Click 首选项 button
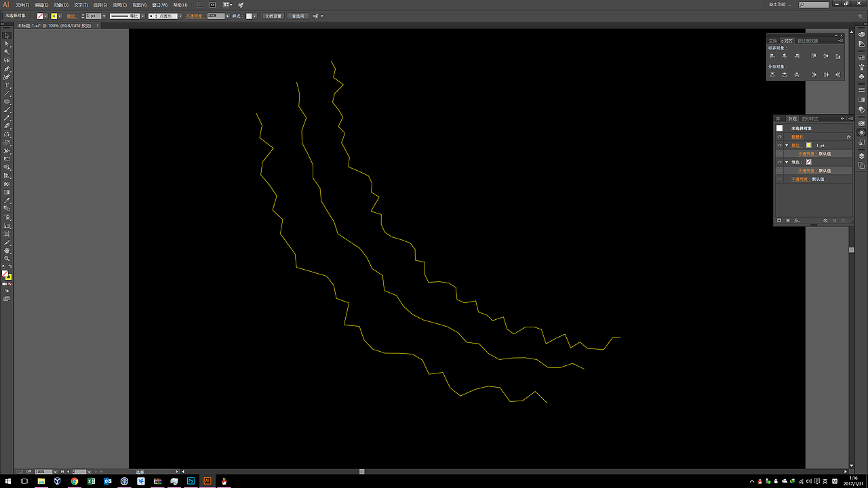Viewport: 868px width, 488px height. click(x=298, y=16)
